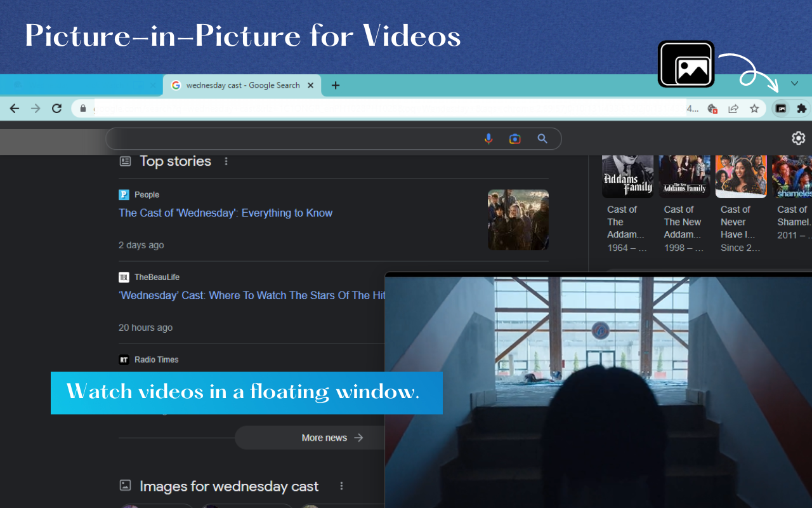Click the '20 hours ago' timestamp
The width and height of the screenshot is (812, 508).
click(x=145, y=328)
